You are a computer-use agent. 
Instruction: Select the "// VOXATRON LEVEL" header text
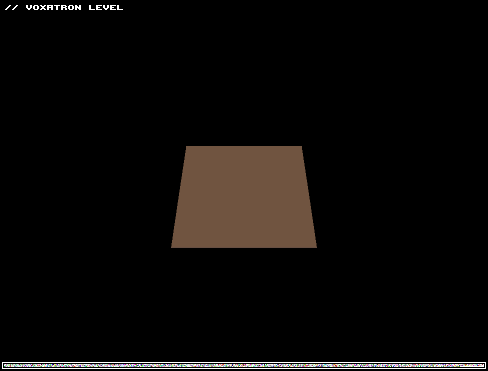coord(64,7)
